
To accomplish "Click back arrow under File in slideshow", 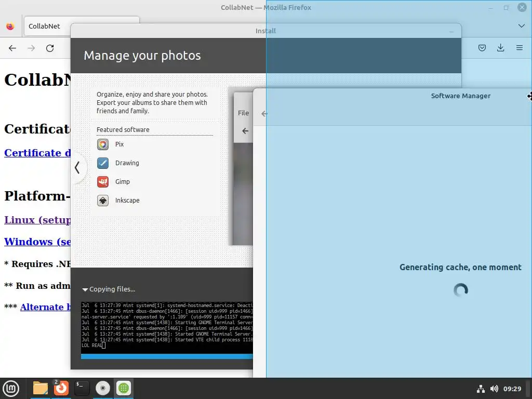I will 245,131.
